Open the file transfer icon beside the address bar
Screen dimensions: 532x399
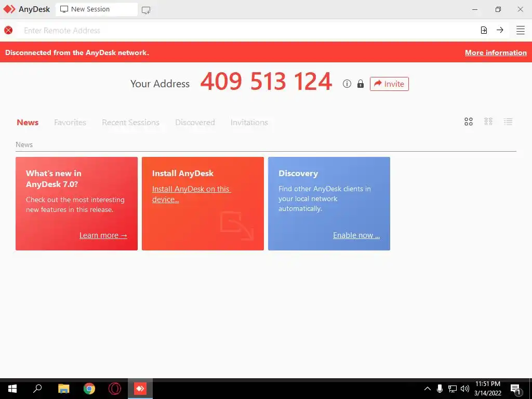pyautogui.click(x=484, y=30)
